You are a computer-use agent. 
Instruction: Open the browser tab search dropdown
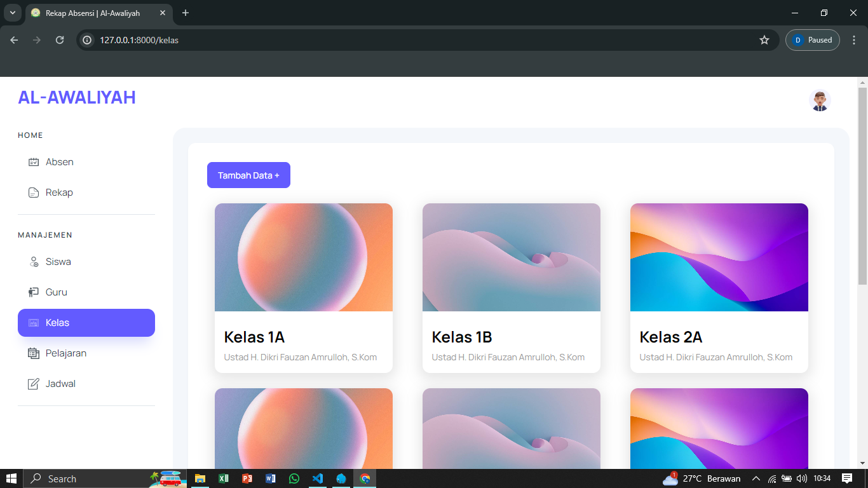point(12,13)
